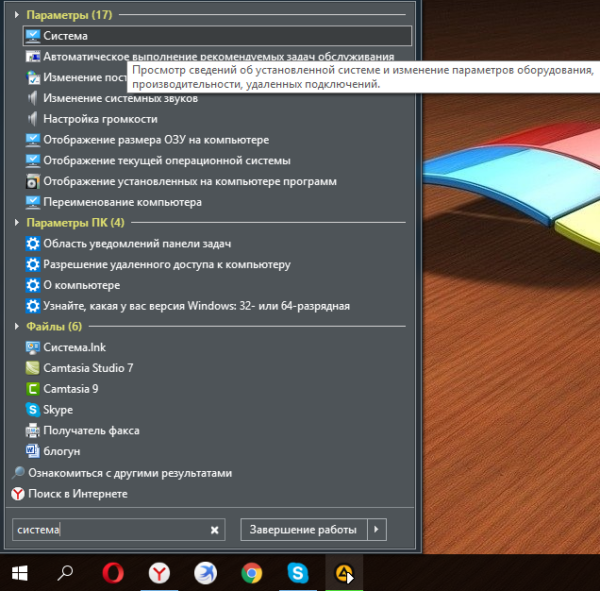Click the yellow triangle app on taskbar
This screenshot has height=591, width=600.
click(344, 573)
